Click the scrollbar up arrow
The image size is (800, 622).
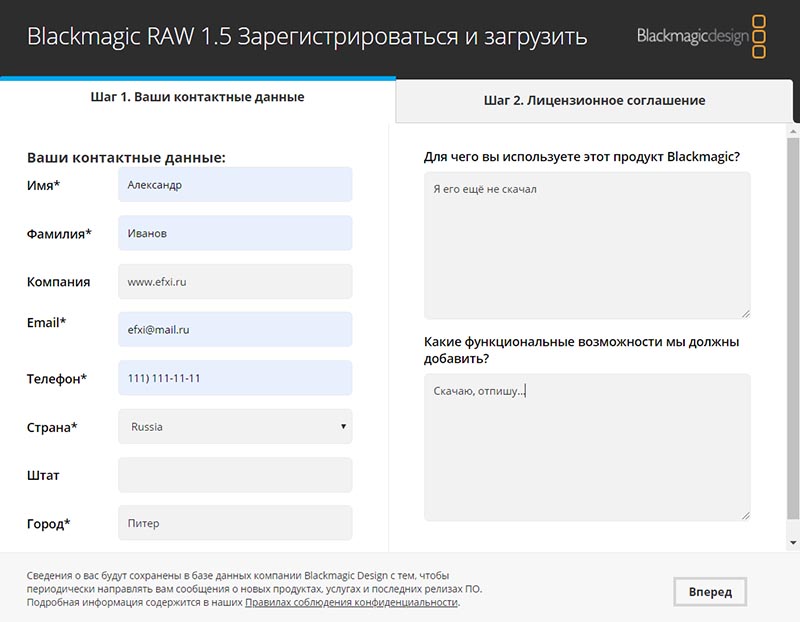coord(793,132)
